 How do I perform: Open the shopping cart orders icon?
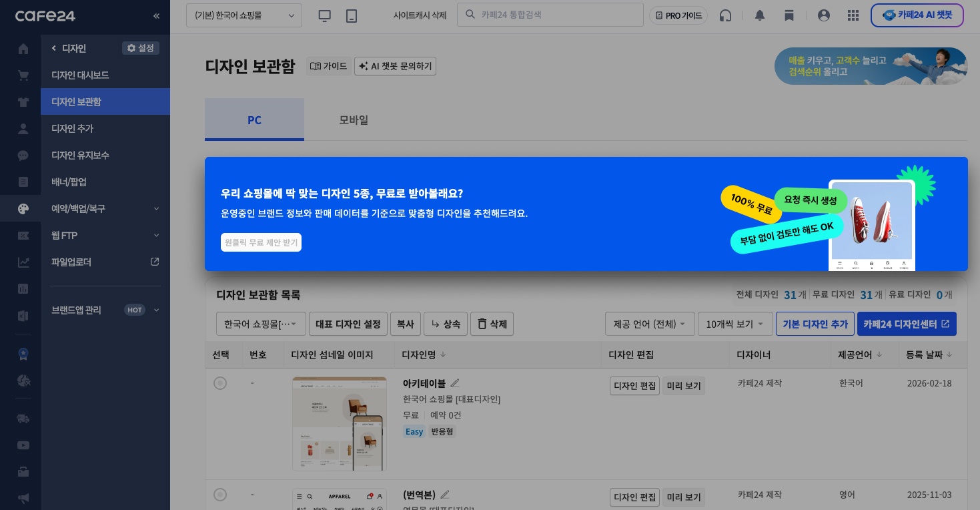[x=23, y=75]
